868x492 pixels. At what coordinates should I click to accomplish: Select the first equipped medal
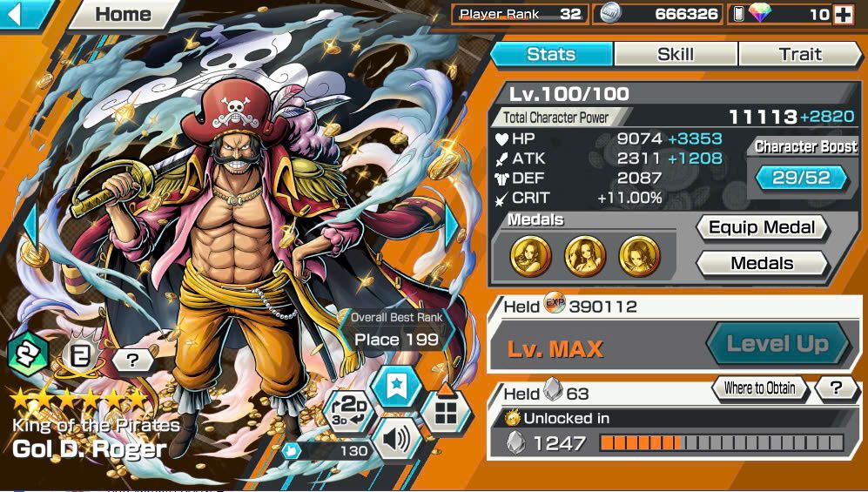530,256
